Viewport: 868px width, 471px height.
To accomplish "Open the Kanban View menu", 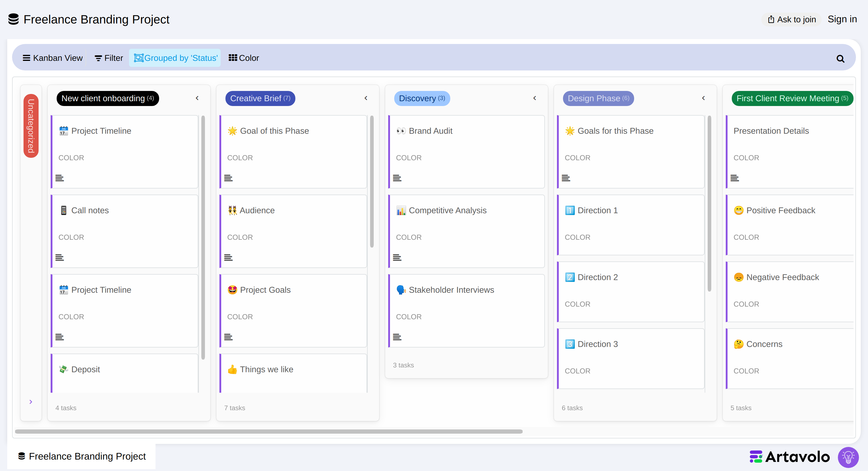I will [x=52, y=58].
